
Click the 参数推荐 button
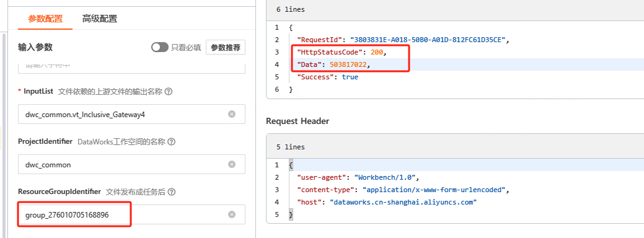(226, 48)
